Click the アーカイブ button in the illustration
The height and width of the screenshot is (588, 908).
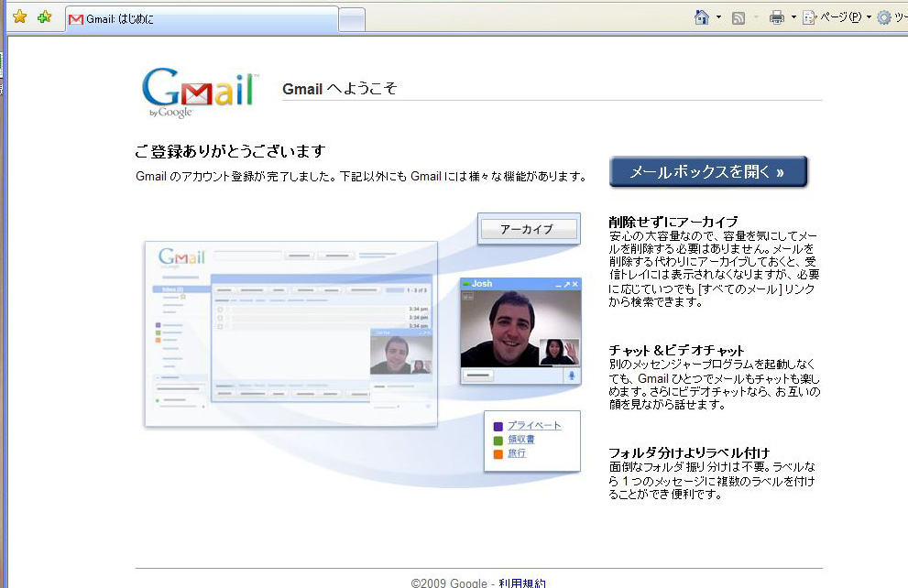tap(529, 229)
